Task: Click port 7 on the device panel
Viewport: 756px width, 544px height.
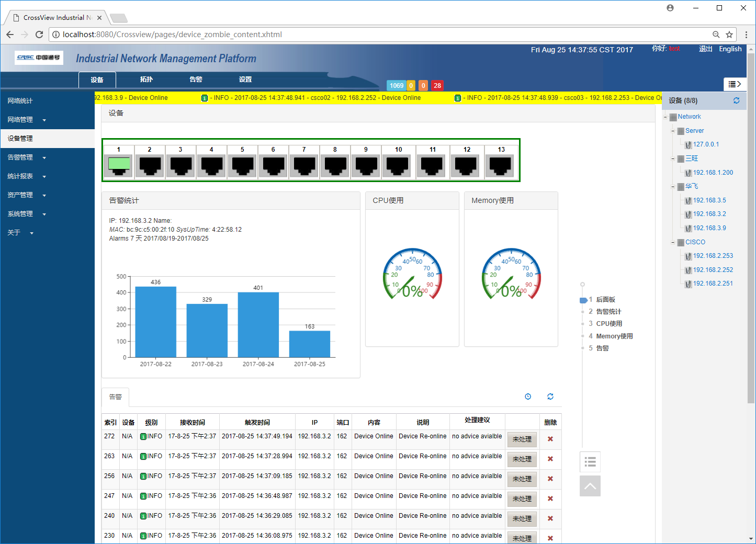Action: pos(304,165)
